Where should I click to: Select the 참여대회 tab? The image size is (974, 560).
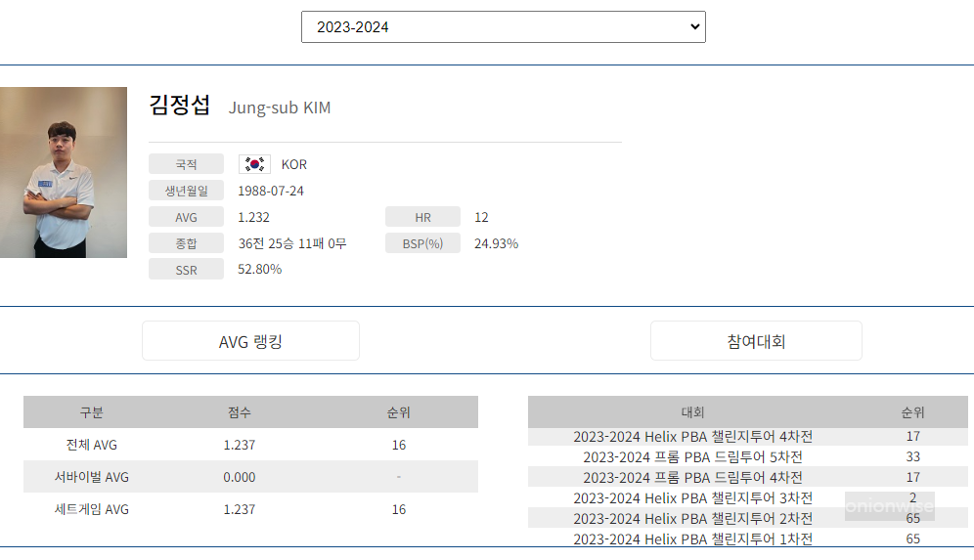756,341
